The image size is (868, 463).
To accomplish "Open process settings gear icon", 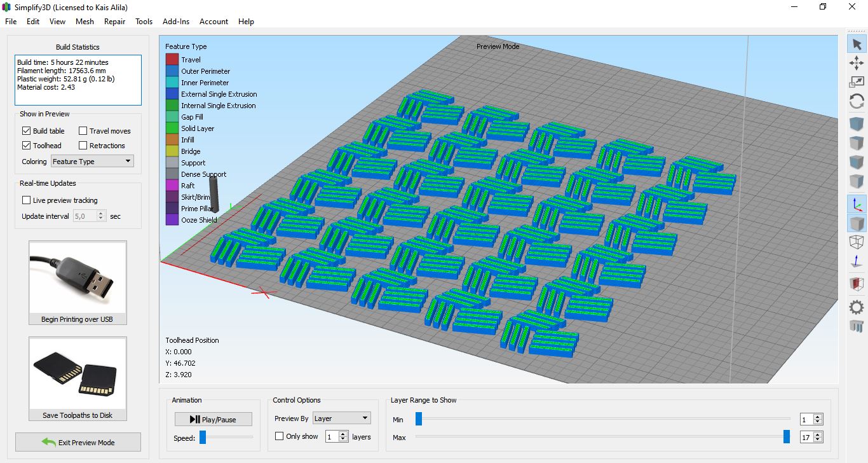I will [x=857, y=307].
